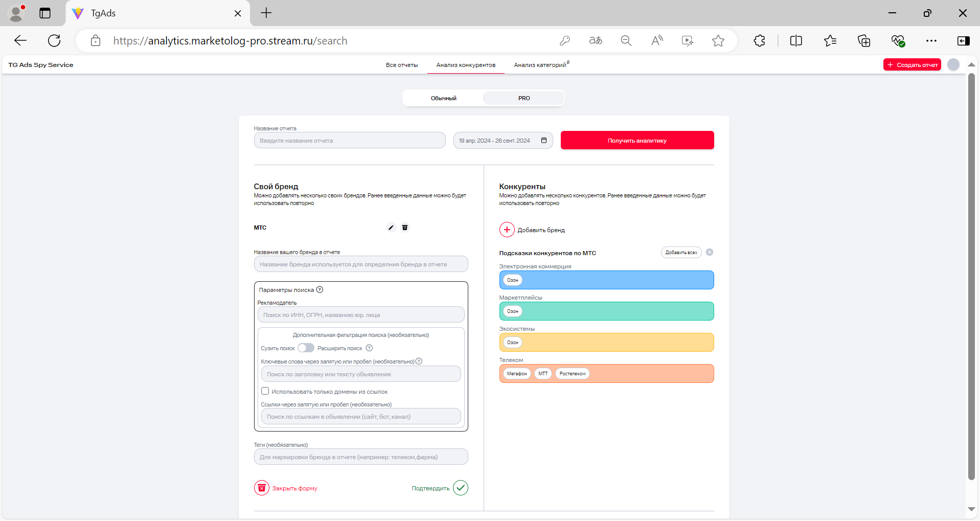Image resolution: width=980 pixels, height=521 pixels.
Task: Add Озон chip in Маркетплейсы row
Action: point(512,311)
